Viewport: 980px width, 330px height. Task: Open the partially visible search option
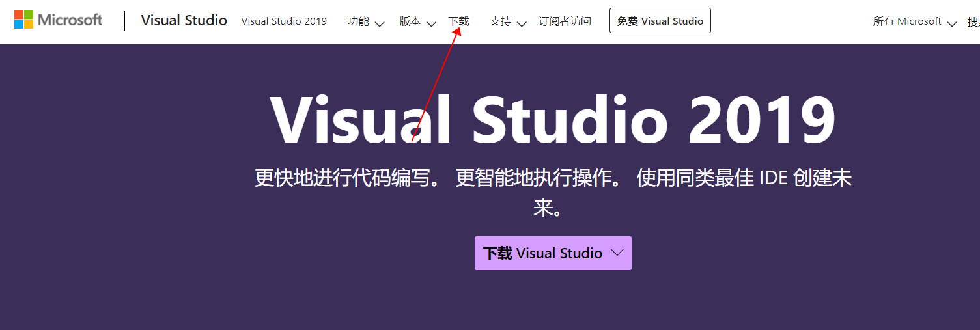point(973,21)
